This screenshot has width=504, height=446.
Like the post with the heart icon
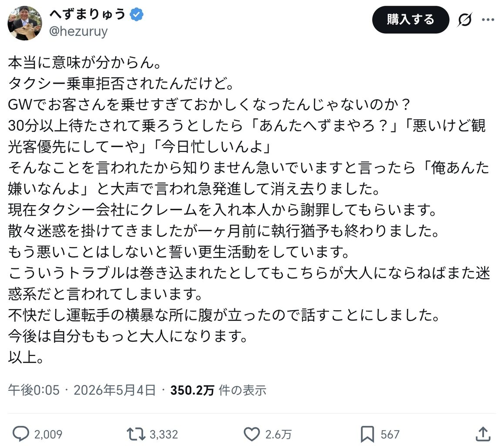[x=252, y=434]
